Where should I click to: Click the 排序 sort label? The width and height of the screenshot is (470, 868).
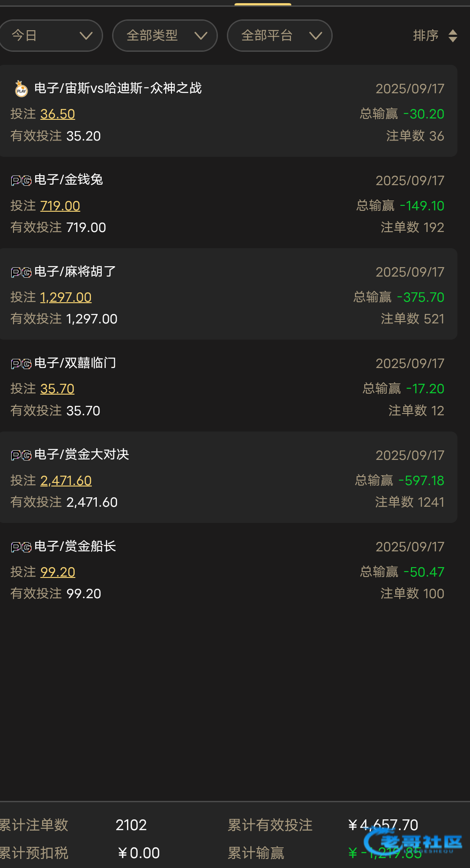[x=425, y=36]
